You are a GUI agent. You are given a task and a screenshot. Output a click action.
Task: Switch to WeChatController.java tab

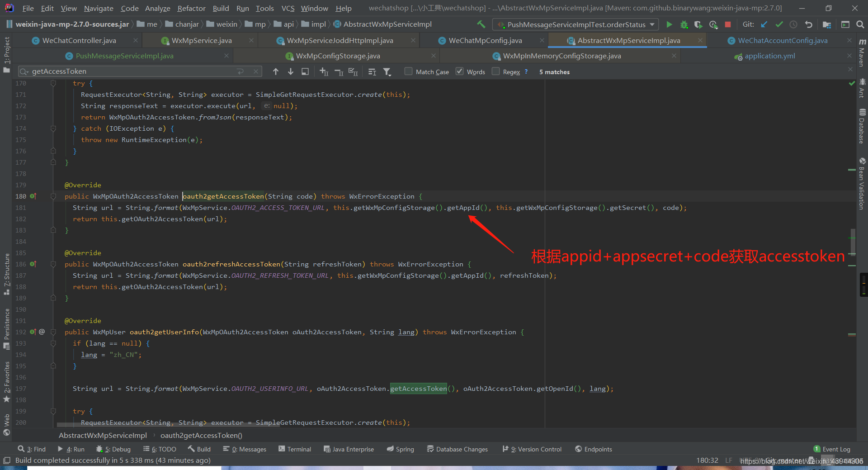click(79, 41)
